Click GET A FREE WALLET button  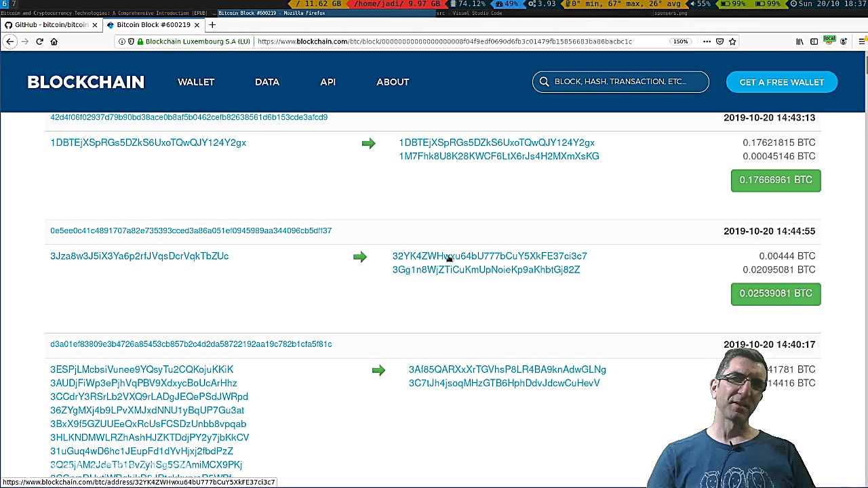[x=782, y=82]
